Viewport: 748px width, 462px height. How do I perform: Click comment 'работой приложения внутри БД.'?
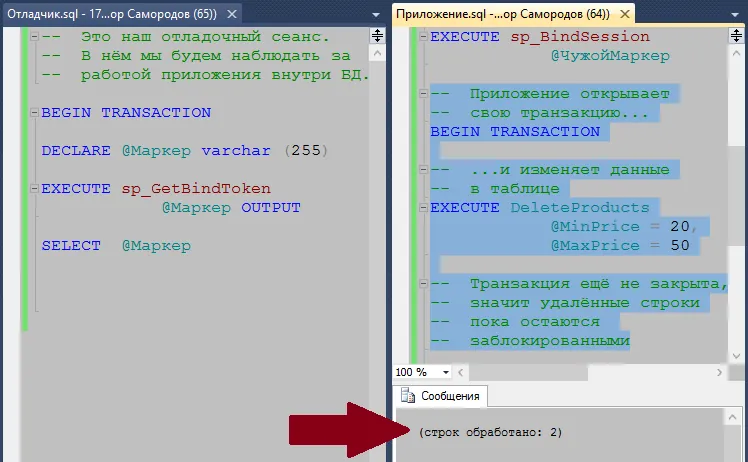click(x=225, y=75)
